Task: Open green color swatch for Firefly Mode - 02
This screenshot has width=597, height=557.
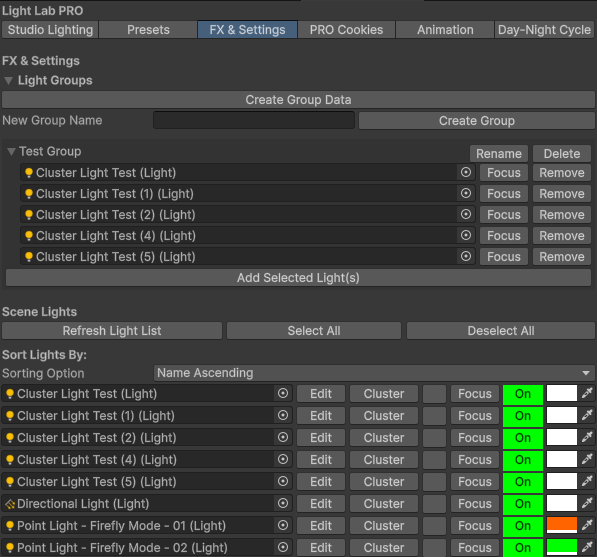Action: click(562, 548)
